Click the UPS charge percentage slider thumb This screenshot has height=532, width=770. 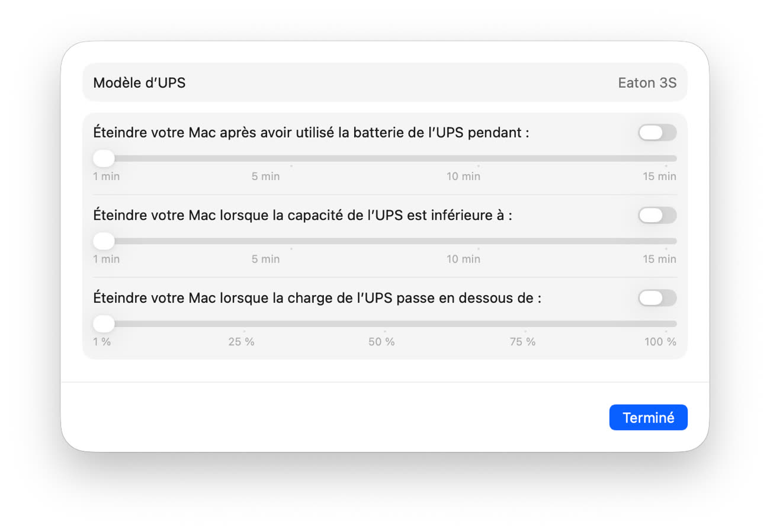click(104, 323)
